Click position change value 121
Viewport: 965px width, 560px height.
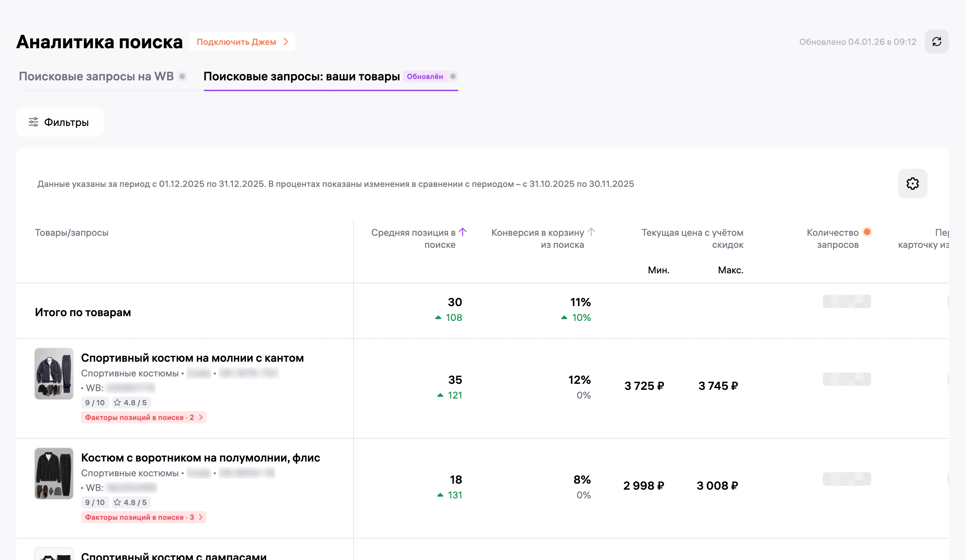[x=455, y=395]
